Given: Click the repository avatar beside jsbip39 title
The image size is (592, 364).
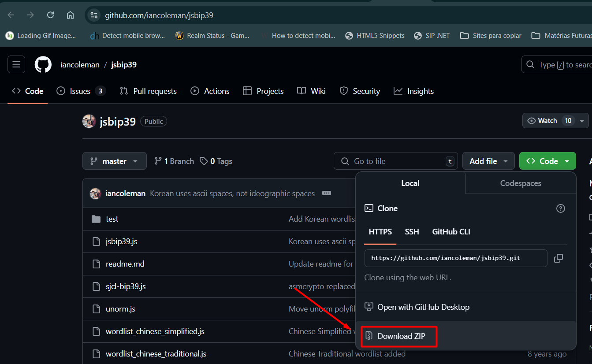Looking at the screenshot, I should [x=89, y=121].
